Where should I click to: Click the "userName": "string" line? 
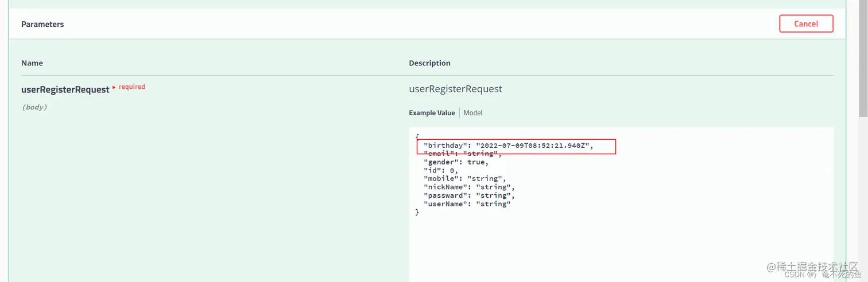pyautogui.click(x=467, y=203)
